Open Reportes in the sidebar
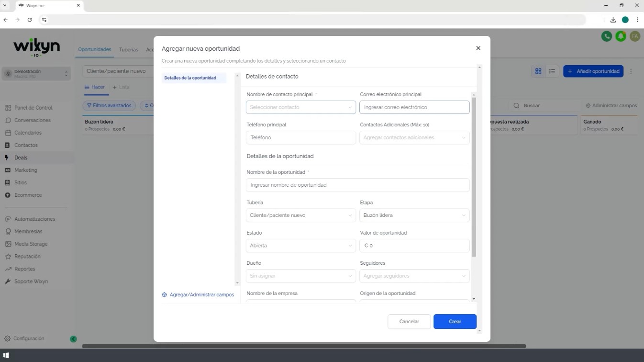The height and width of the screenshot is (362, 644). tap(24, 269)
